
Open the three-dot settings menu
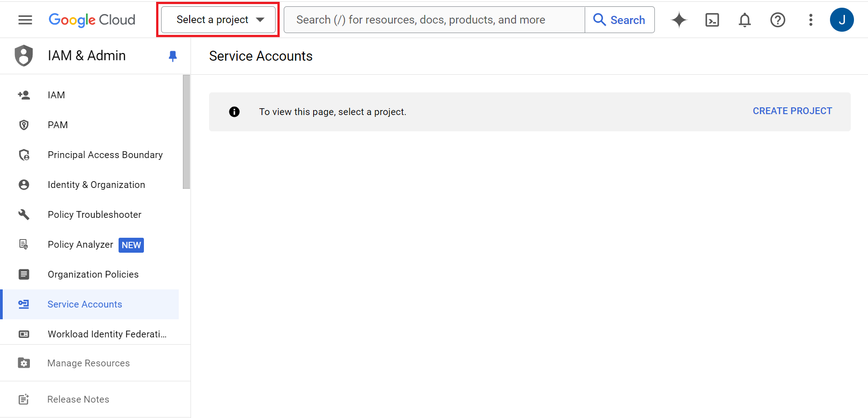(811, 20)
